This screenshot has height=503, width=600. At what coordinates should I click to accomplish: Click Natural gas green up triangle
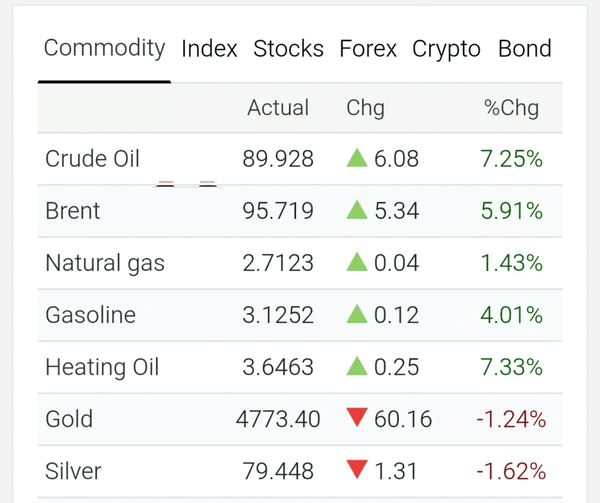click(x=357, y=262)
